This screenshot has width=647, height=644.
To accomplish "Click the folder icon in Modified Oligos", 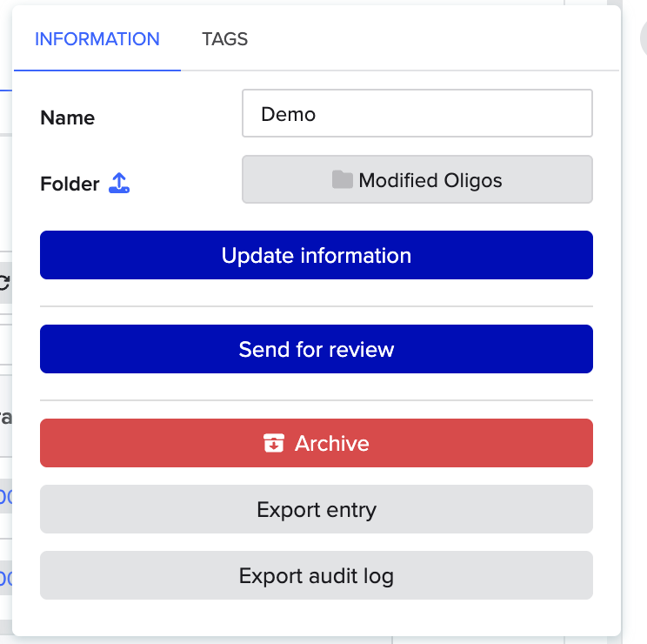I will coord(343,180).
